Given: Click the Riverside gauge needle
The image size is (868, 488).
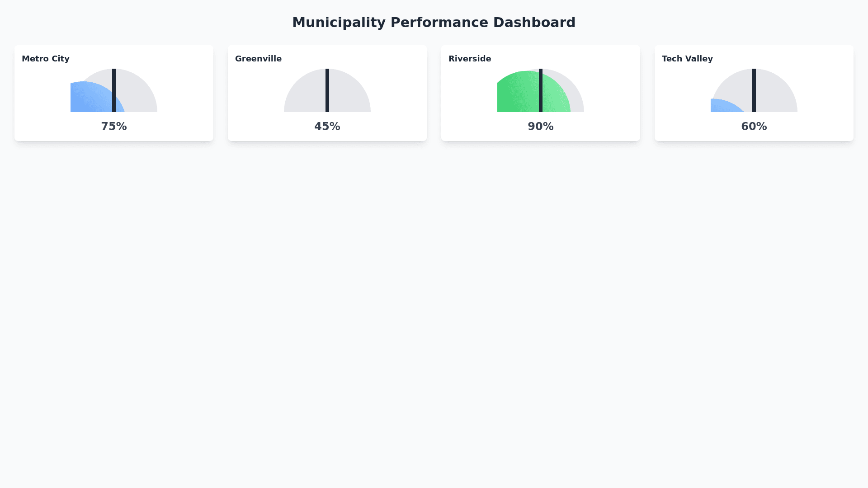Looking at the screenshot, I should pyautogui.click(x=541, y=90).
